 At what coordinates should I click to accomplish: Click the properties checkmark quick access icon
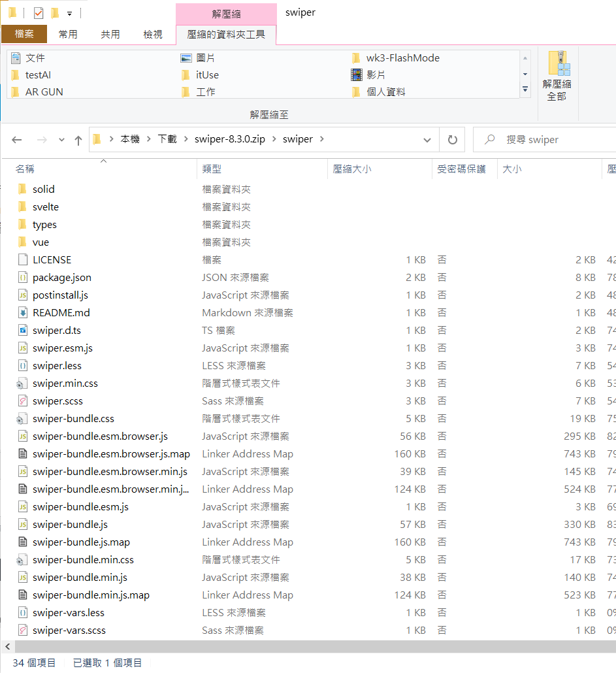click(38, 13)
